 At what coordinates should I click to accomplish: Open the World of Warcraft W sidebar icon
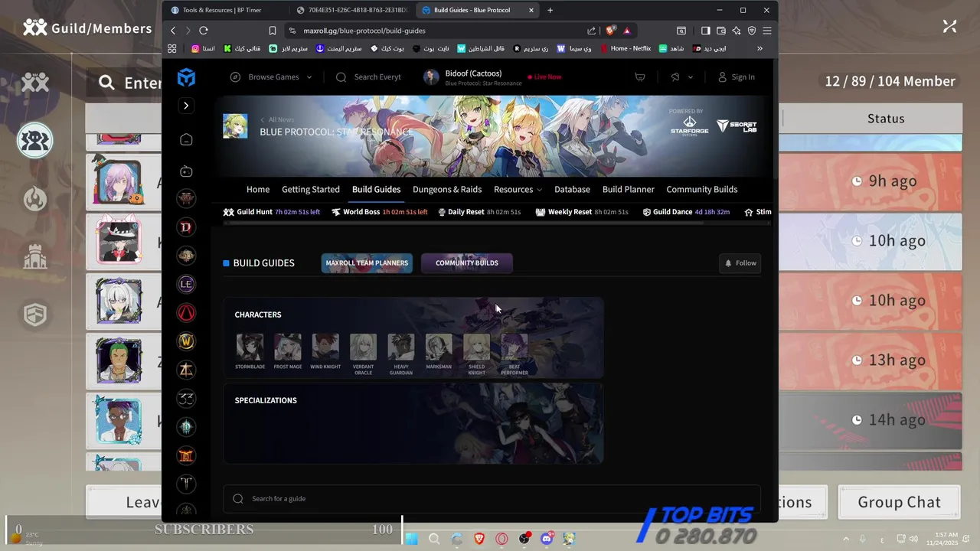(x=186, y=341)
